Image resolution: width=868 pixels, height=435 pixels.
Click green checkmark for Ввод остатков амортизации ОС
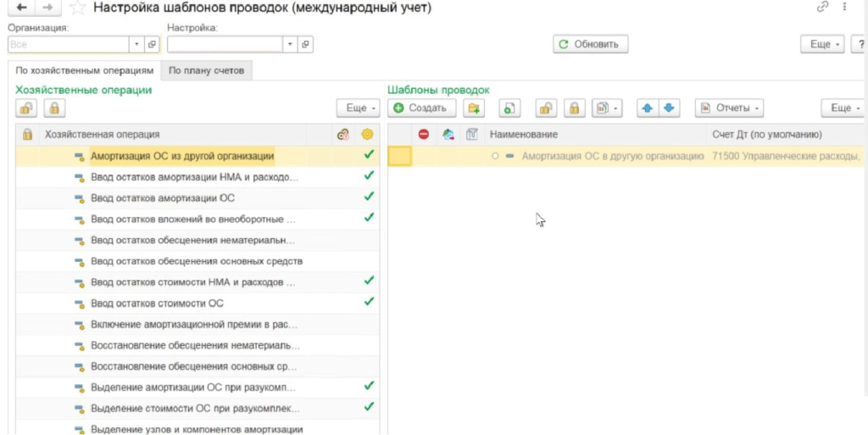[368, 197]
